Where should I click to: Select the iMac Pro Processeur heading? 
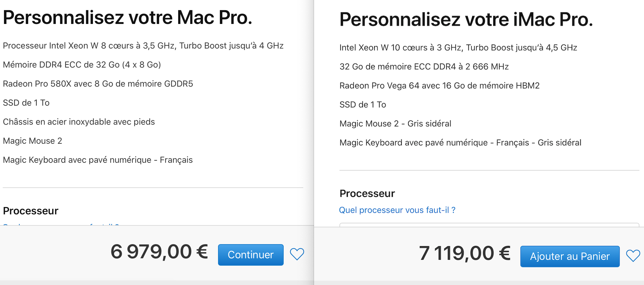(x=367, y=193)
